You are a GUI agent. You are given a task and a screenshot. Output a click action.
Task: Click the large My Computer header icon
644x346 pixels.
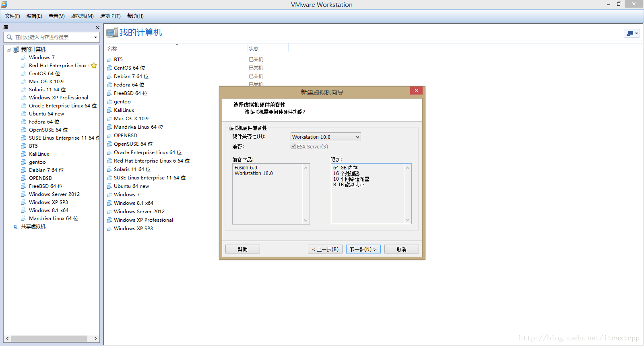pyautogui.click(x=112, y=33)
